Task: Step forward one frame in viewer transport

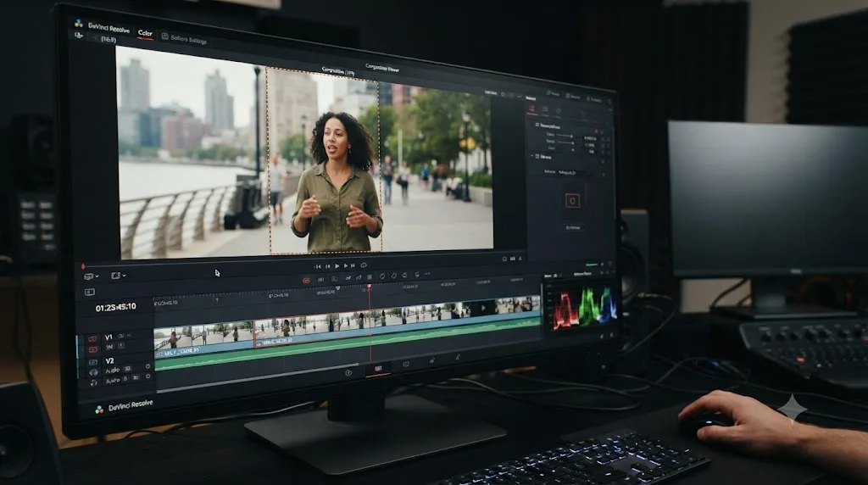Action: click(x=346, y=265)
